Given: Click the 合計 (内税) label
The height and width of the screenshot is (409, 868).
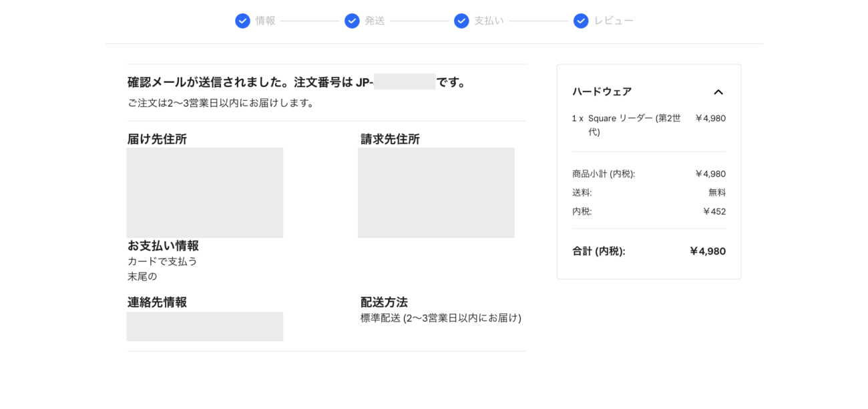Looking at the screenshot, I should coord(598,251).
